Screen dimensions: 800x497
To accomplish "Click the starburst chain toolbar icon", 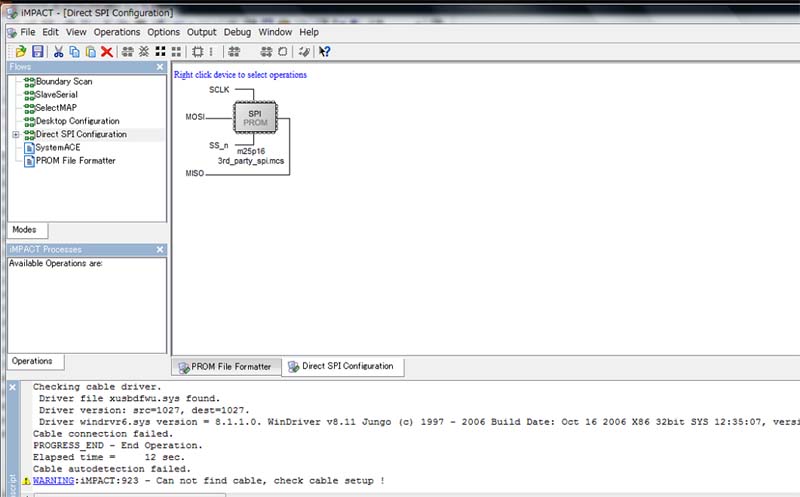I will click(x=144, y=52).
